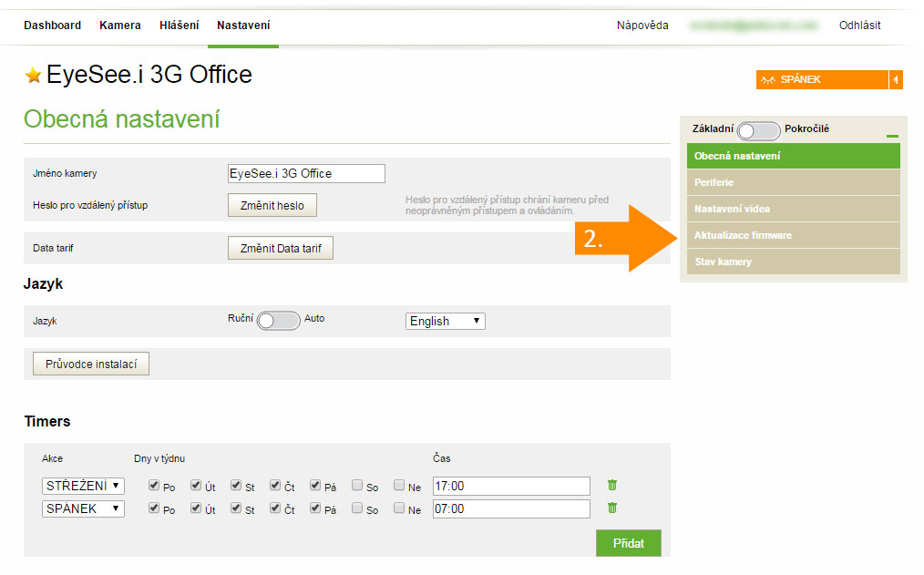Screen dimensions: 924x575
Task: Open the English language dropdown
Action: [x=445, y=321]
